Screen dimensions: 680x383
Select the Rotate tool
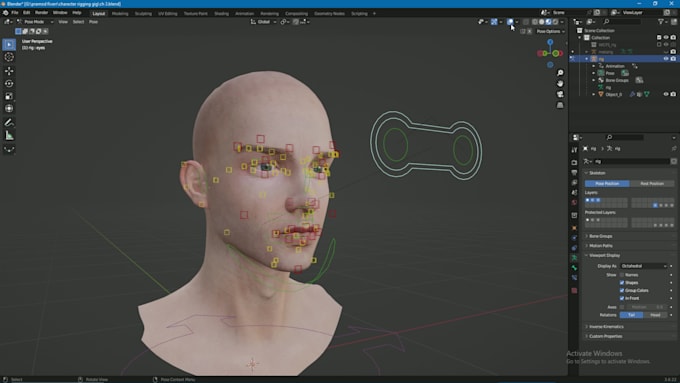click(x=9, y=83)
